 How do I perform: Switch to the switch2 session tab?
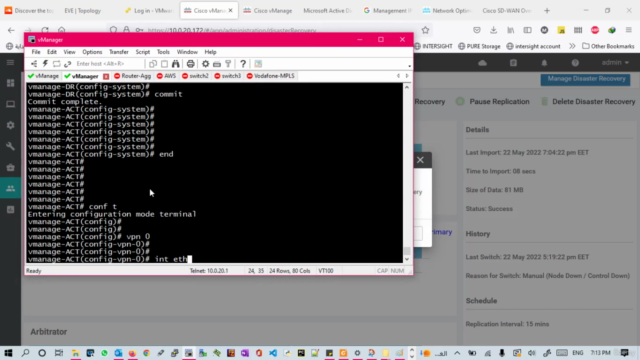tap(195, 76)
